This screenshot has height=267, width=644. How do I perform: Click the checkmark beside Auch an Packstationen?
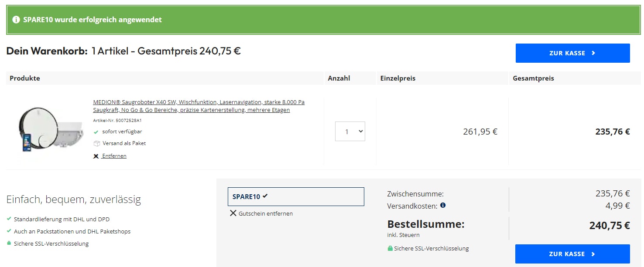[9, 231]
